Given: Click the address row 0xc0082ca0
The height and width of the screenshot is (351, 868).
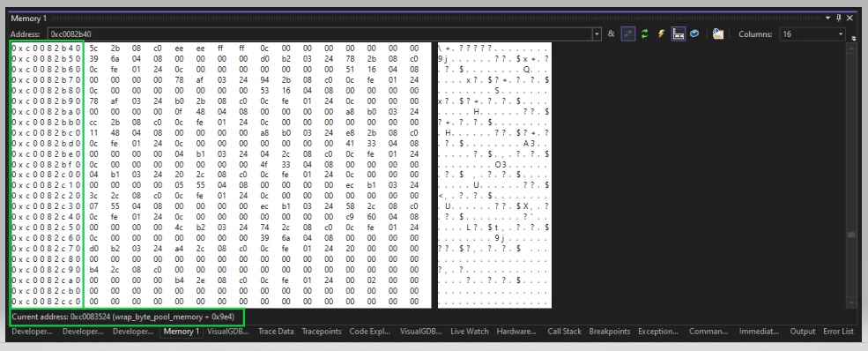Looking at the screenshot, I should tap(47, 280).
